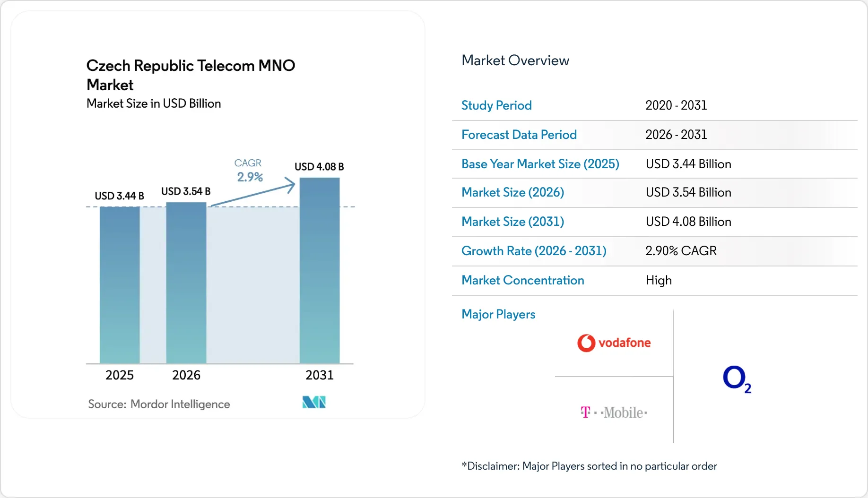Click the Source: Mordor Intelligence text
This screenshot has width=868, height=498.
point(159,404)
